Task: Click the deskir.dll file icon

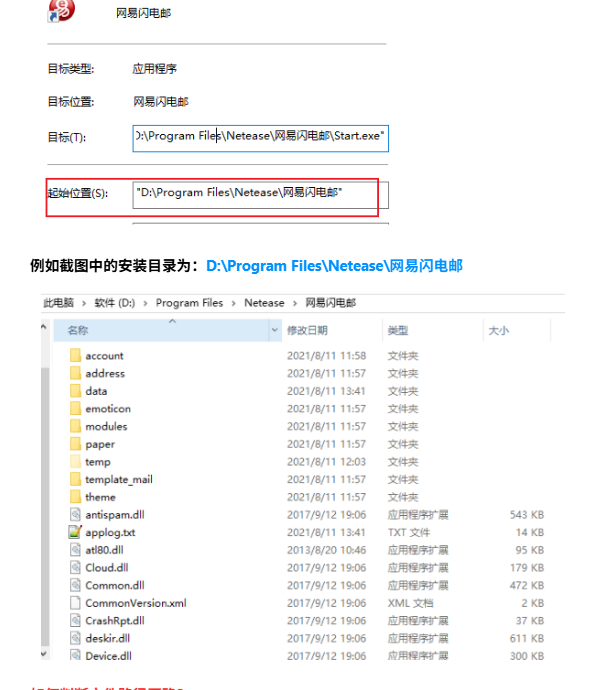Action: click(x=75, y=638)
